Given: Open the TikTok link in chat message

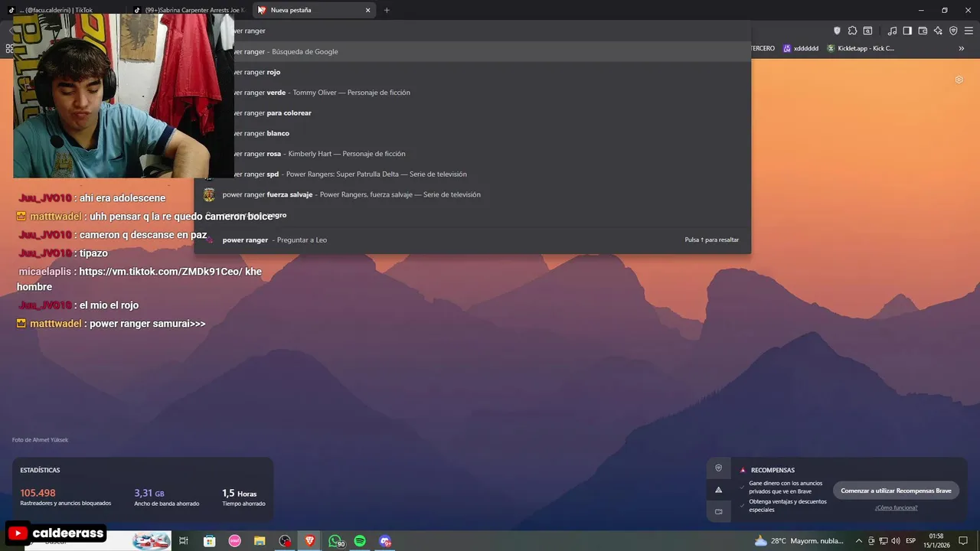Looking at the screenshot, I should [161, 272].
